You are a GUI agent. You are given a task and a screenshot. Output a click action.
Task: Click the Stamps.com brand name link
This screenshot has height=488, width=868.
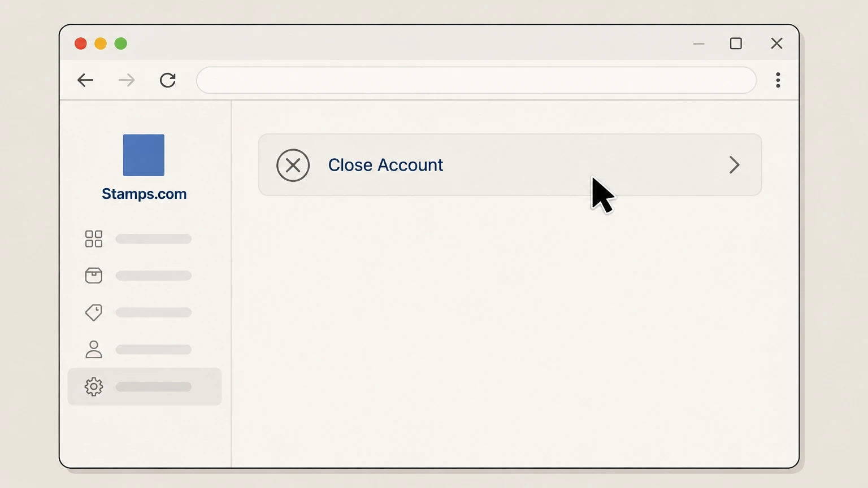point(144,194)
